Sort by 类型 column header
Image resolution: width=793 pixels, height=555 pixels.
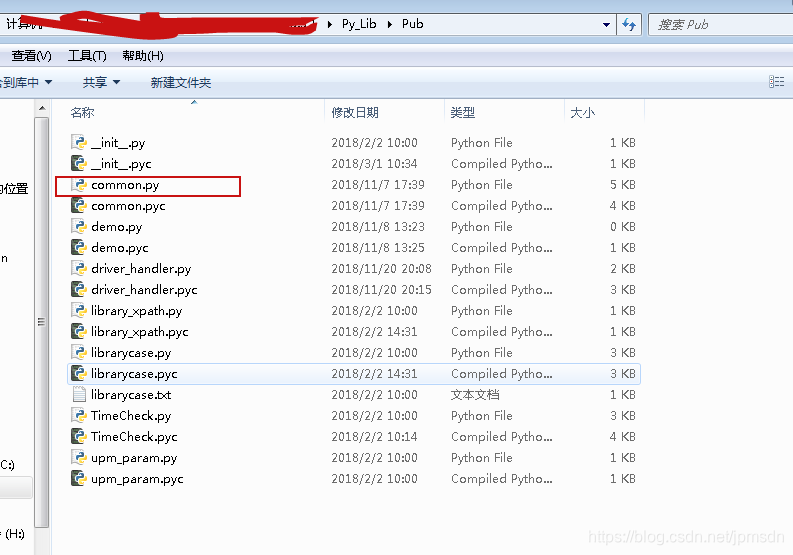click(x=463, y=112)
